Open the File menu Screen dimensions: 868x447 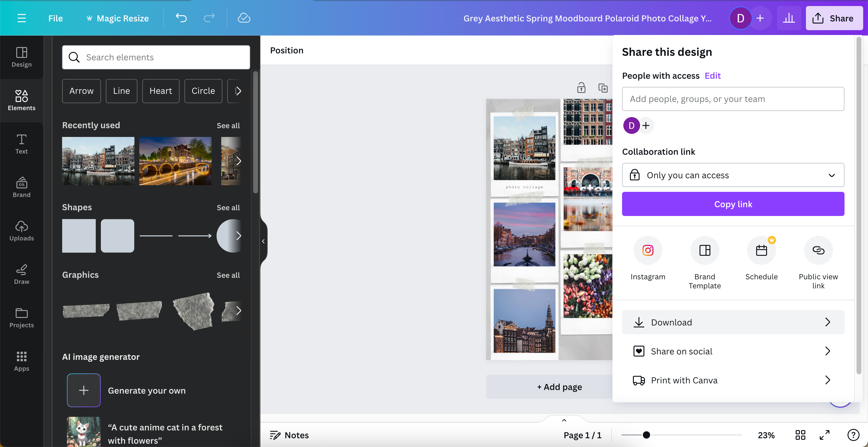pyautogui.click(x=55, y=18)
